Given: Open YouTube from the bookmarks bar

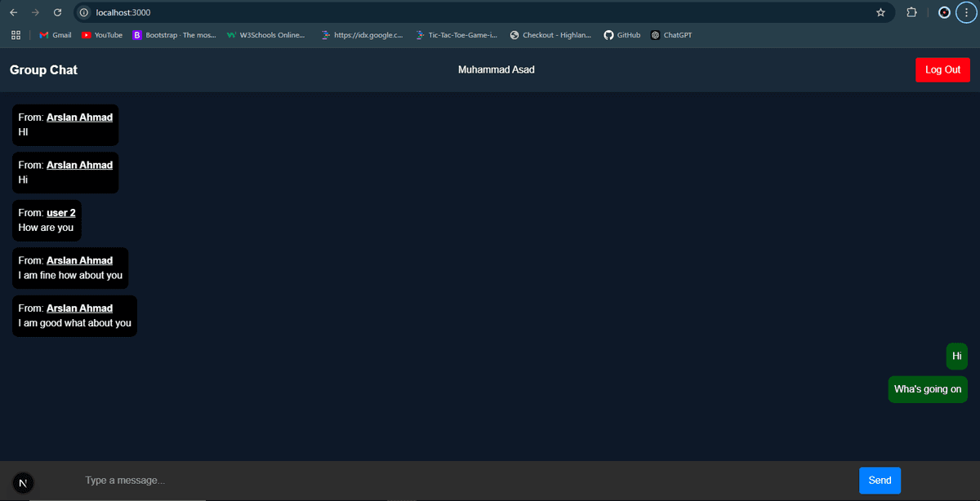Looking at the screenshot, I should pos(101,34).
